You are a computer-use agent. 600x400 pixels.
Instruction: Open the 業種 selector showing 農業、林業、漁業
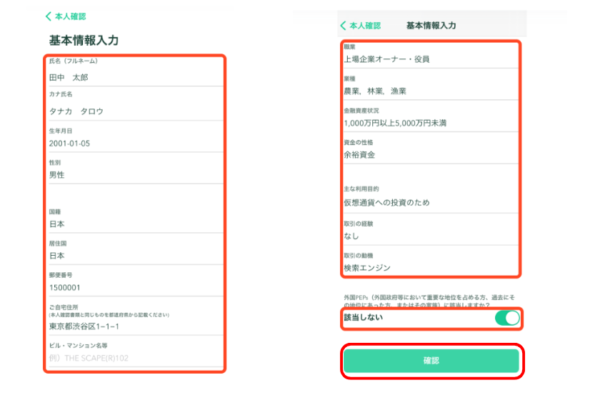click(x=430, y=92)
